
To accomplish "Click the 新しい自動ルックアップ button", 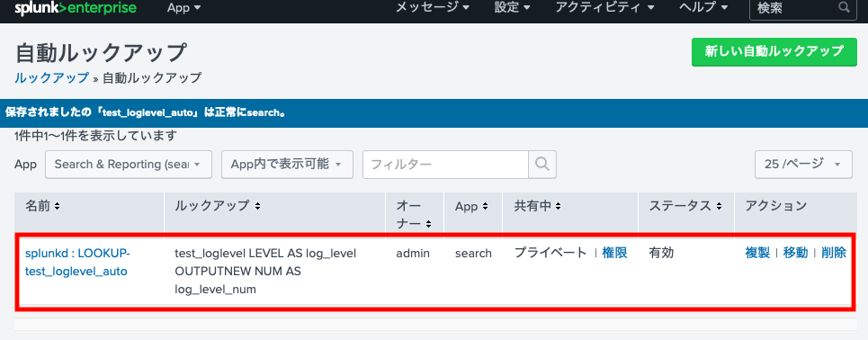I will click(774, 52).
